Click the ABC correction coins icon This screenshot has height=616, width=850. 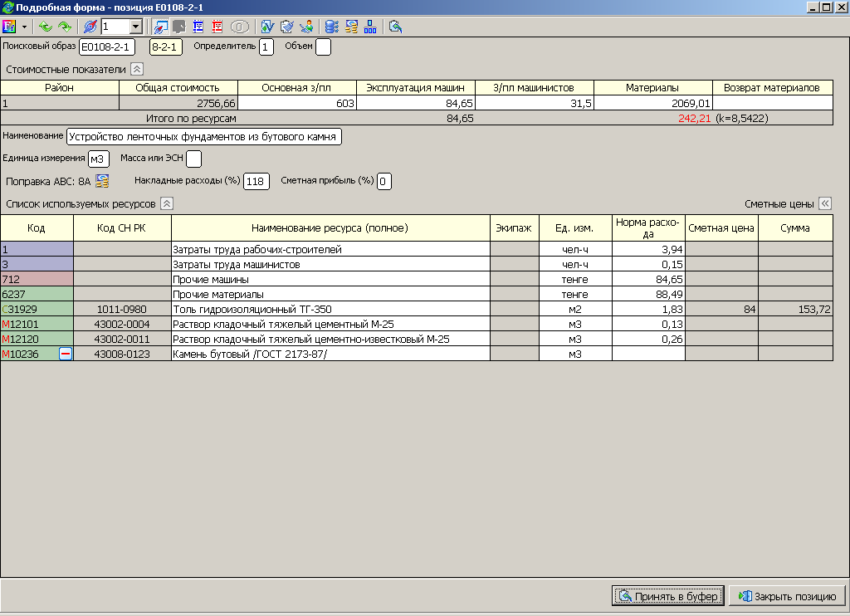[x=102, y=181]
